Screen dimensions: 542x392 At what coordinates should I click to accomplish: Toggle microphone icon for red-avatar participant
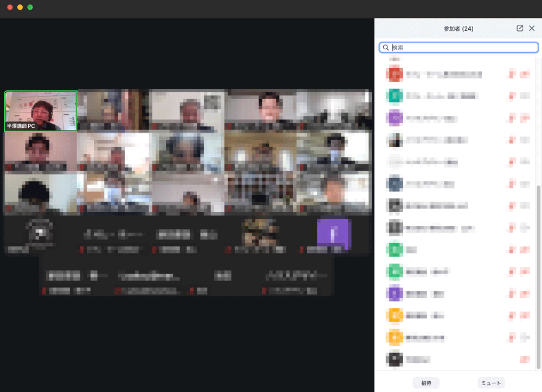511,74
